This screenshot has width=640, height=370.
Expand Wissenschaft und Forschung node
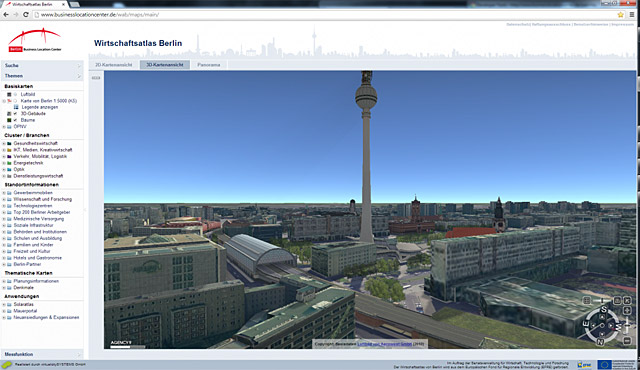[4, 199]
